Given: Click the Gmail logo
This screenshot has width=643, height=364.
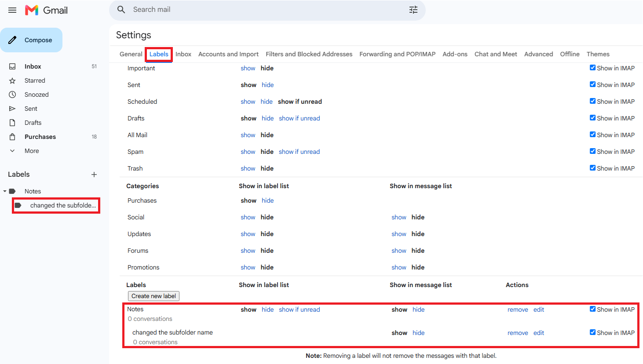Looking at the screenshot, I should pyautogui.click(x=46, y=10).
